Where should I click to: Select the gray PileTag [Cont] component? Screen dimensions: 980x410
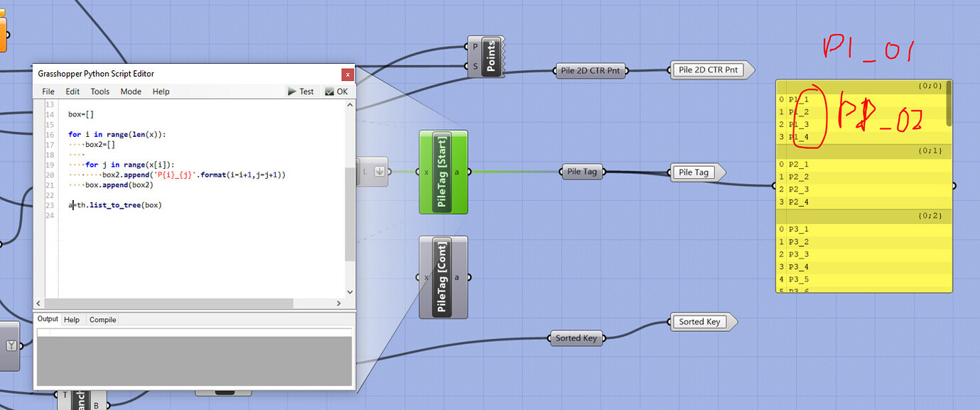tap(443, 277)
